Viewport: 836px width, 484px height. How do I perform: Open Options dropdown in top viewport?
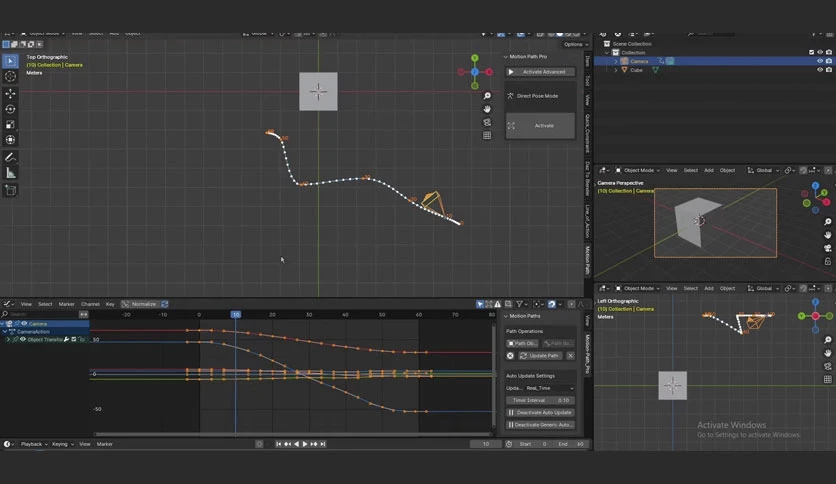coord(575,44)
